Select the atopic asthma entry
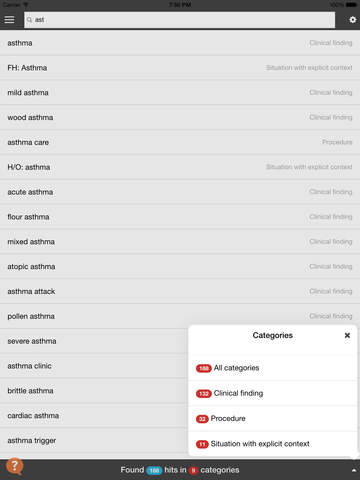Viewport: 360px width, 480px height. [180, 266]
